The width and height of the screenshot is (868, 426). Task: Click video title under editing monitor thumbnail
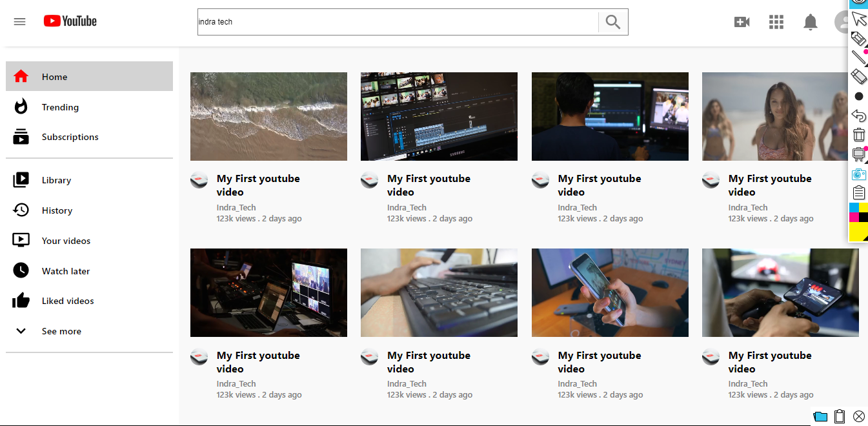click(x=429, y=185)
